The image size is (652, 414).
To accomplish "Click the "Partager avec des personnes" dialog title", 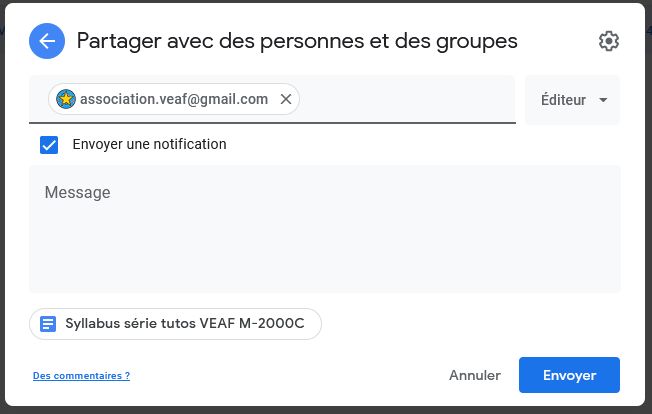I will point(297,41).
